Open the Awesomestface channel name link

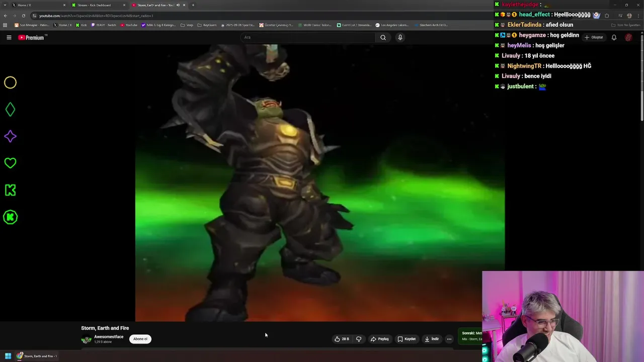click(x=109, y=337)
